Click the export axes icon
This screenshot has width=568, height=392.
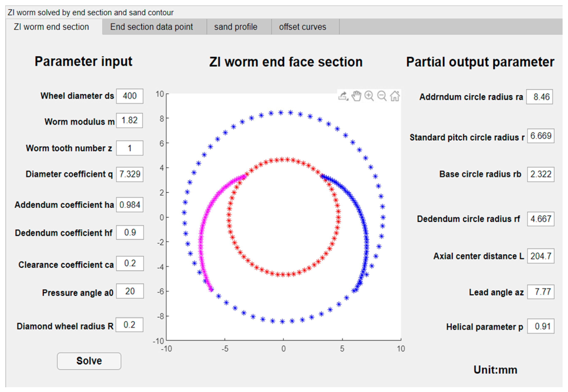point(343,96)
